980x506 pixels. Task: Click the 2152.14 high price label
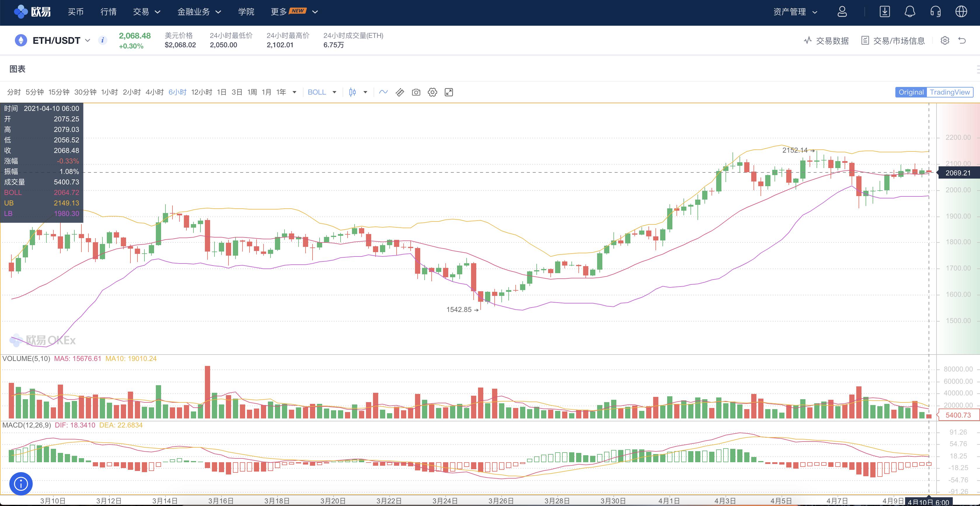(x=794, y=150)
